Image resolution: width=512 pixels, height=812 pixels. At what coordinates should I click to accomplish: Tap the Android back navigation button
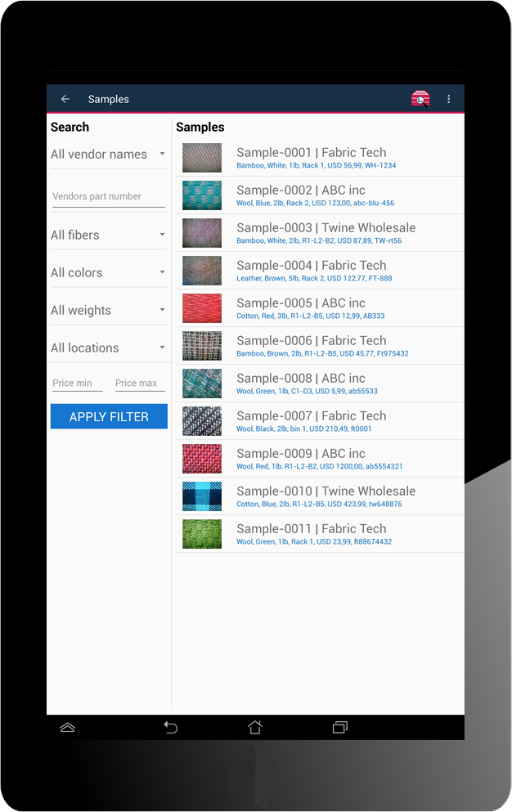tap(170, 728)
